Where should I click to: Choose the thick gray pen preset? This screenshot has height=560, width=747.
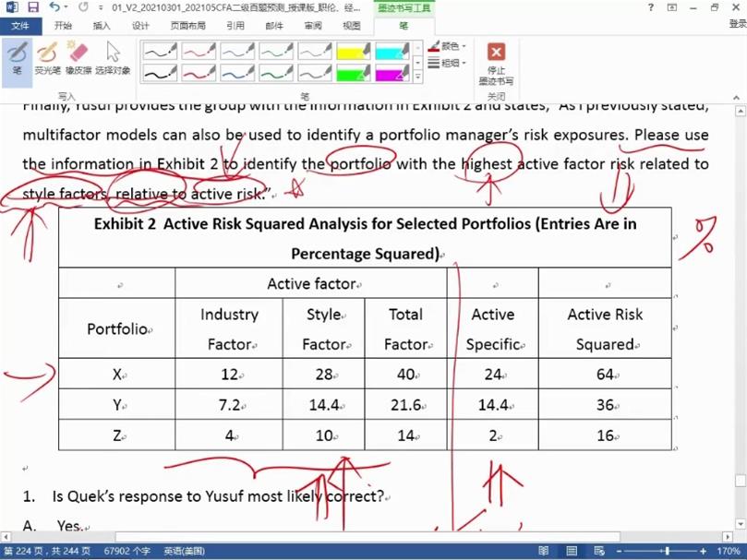[315, 73]
